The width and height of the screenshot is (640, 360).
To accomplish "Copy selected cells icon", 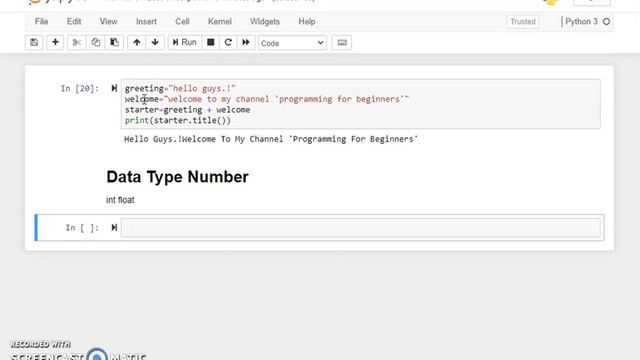I will point(96,42).
